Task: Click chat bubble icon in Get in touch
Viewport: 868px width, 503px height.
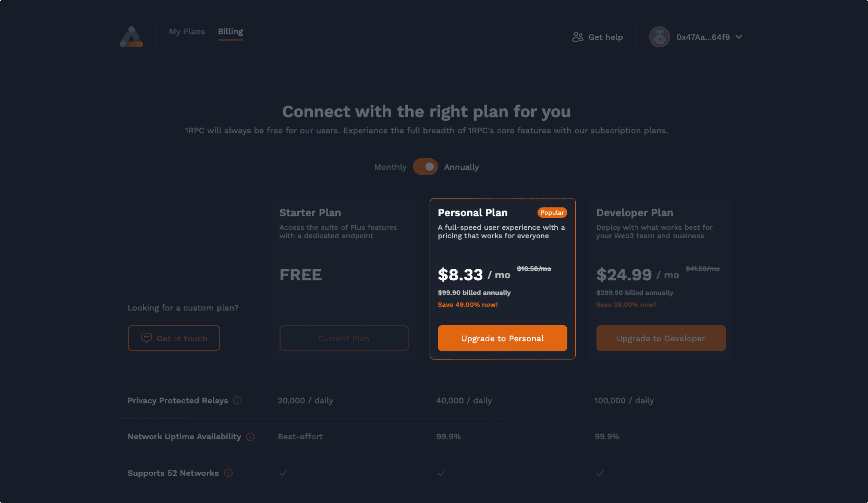Action: (146, 338)
